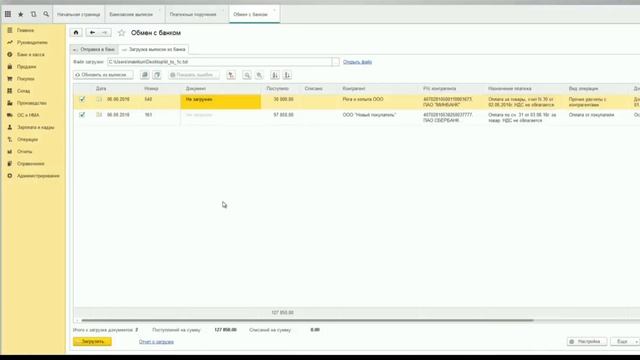This screenshot has width=640, height=360.
Task: Open the Search magnifier in top bar
Action: pos(46,14)
